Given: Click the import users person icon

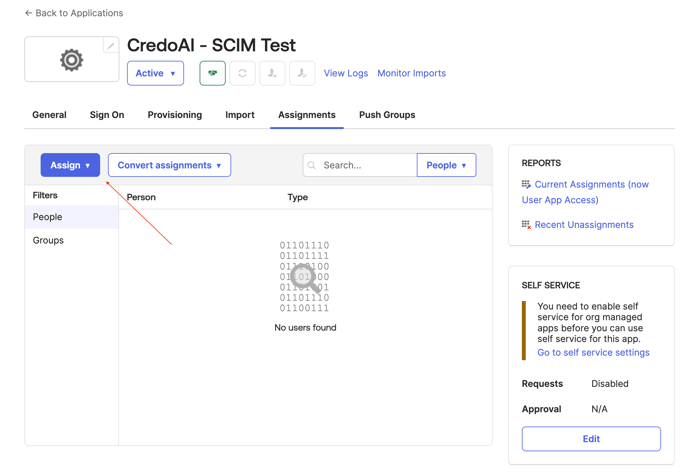Looking at the screenshot, I should coord(272,73).
